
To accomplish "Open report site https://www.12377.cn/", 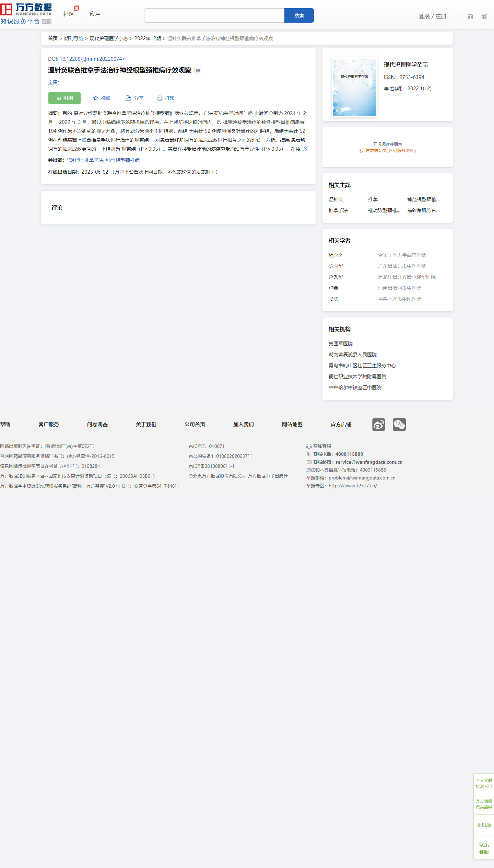I will click(x=353, y=486).
